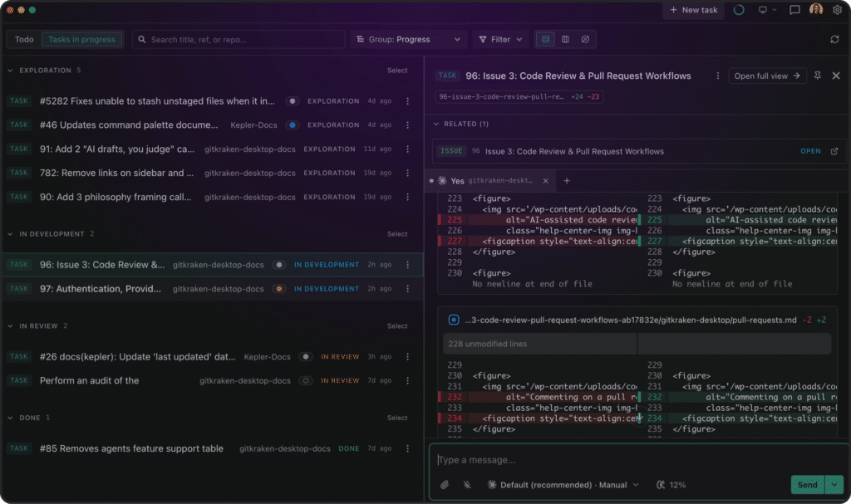Switch to board columns view icon
Viewport: 851px width, 504px height.
[565, 39]
